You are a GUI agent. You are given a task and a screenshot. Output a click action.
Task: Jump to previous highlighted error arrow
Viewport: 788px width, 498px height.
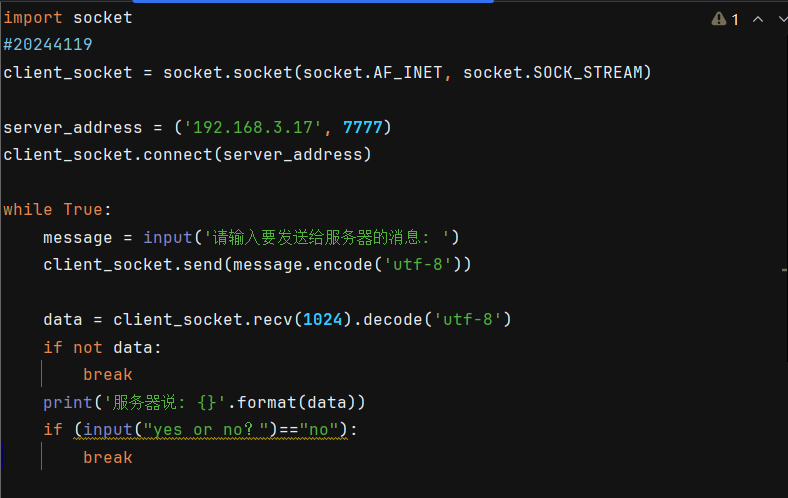(x=758, y=20)
